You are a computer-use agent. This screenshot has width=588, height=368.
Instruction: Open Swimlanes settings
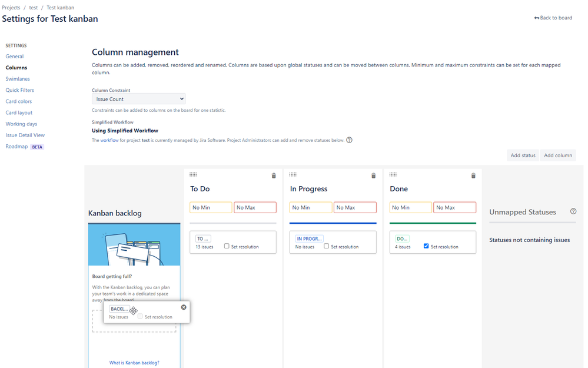(x=18, y=79)
